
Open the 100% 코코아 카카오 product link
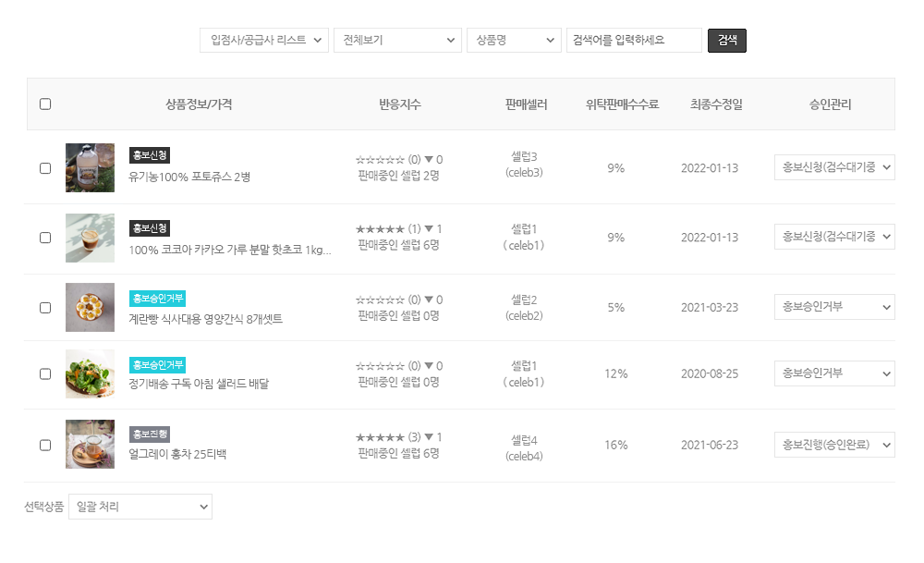click(x=230, y=250)
